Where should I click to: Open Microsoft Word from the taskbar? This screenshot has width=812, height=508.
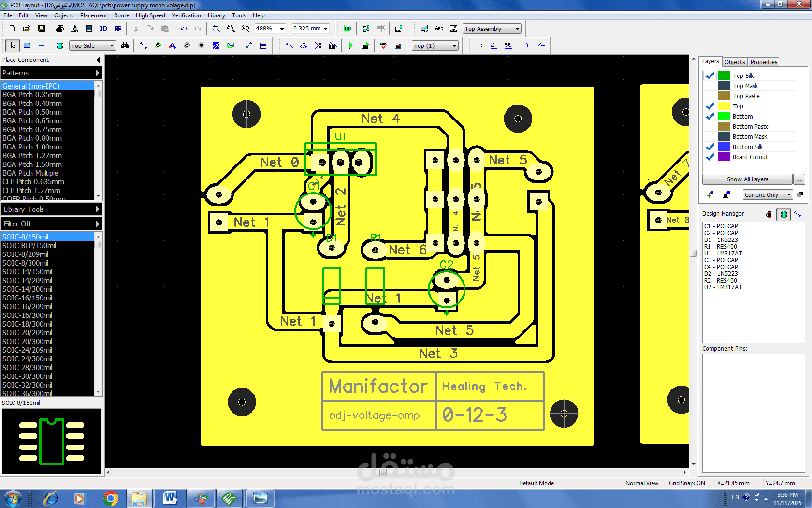(170, 498)
